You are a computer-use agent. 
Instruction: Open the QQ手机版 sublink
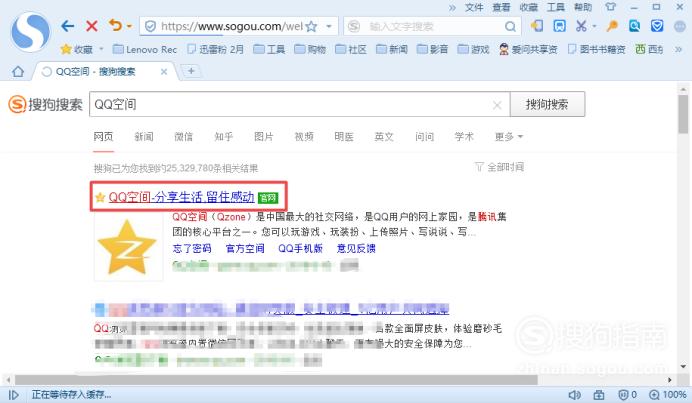(x=301, y=249)
